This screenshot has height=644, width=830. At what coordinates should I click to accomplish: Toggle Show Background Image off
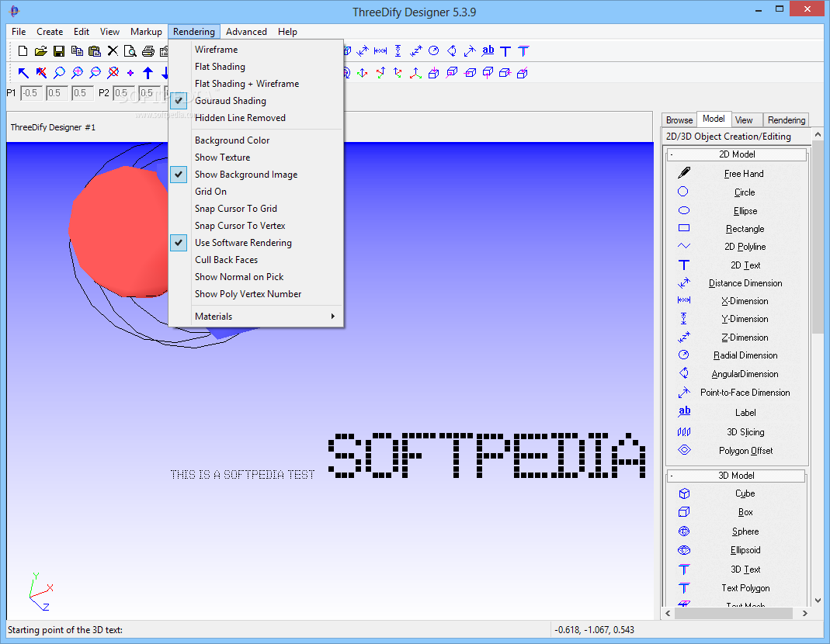[x=256, y=174]
